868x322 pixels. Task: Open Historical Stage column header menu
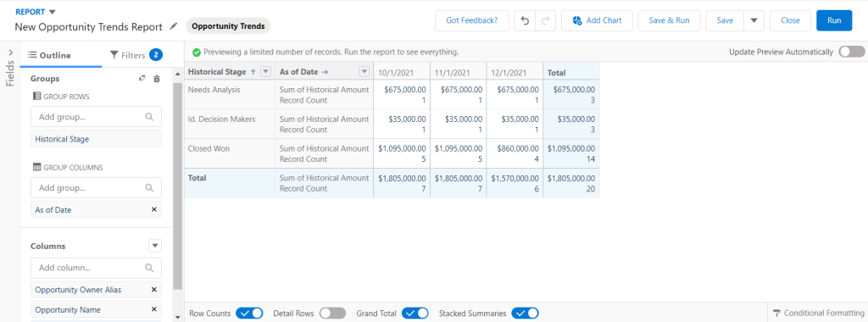265,71
